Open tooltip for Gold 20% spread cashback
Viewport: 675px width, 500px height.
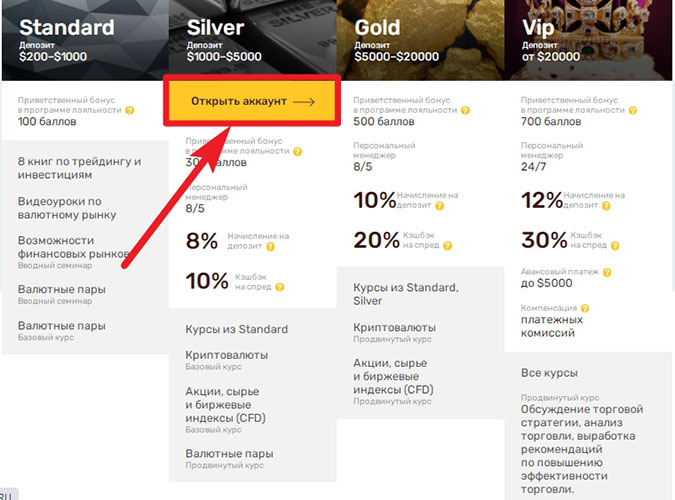(x=448, y=246)
